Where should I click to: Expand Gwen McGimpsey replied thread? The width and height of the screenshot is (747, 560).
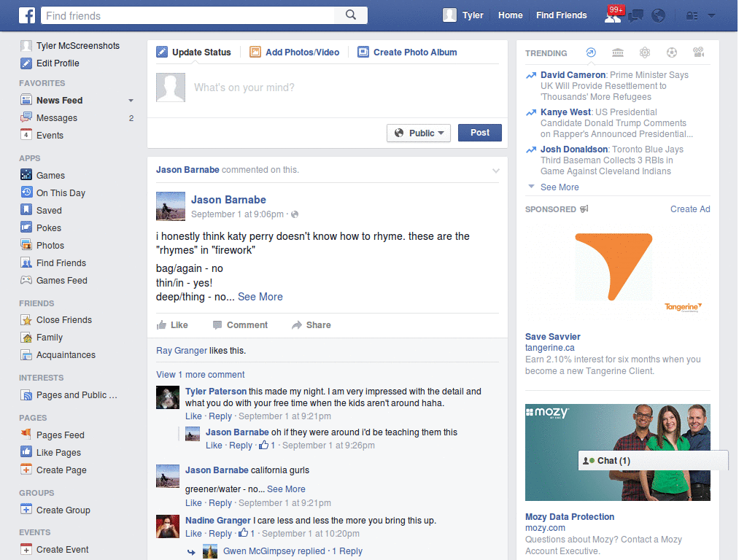point(293,551)
